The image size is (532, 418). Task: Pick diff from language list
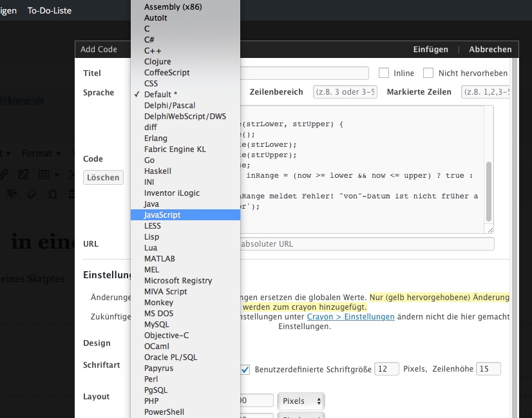click(x=185, y=128)
